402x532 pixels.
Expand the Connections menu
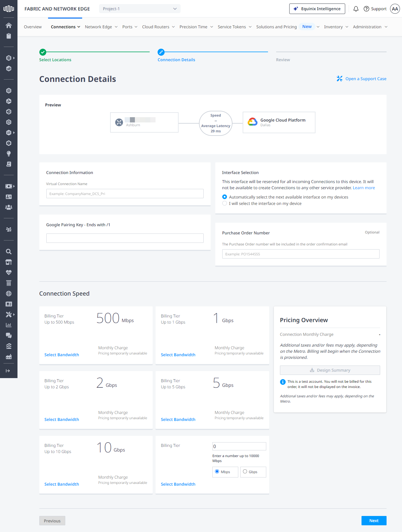point(66,27)
